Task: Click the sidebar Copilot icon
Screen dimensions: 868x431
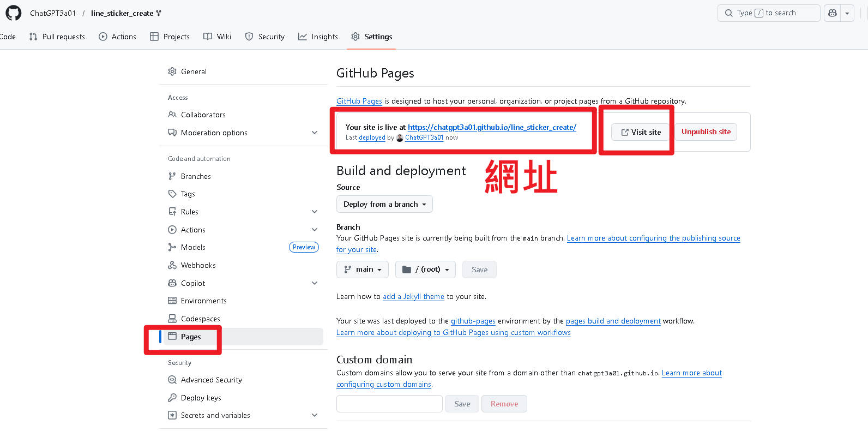Action: [172, 283]
